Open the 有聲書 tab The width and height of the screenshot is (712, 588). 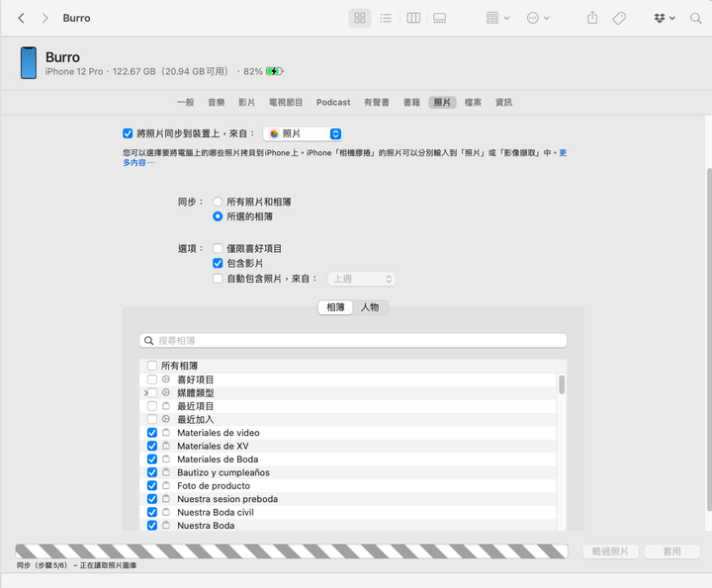pyautogui.click(x=377, y=103)
